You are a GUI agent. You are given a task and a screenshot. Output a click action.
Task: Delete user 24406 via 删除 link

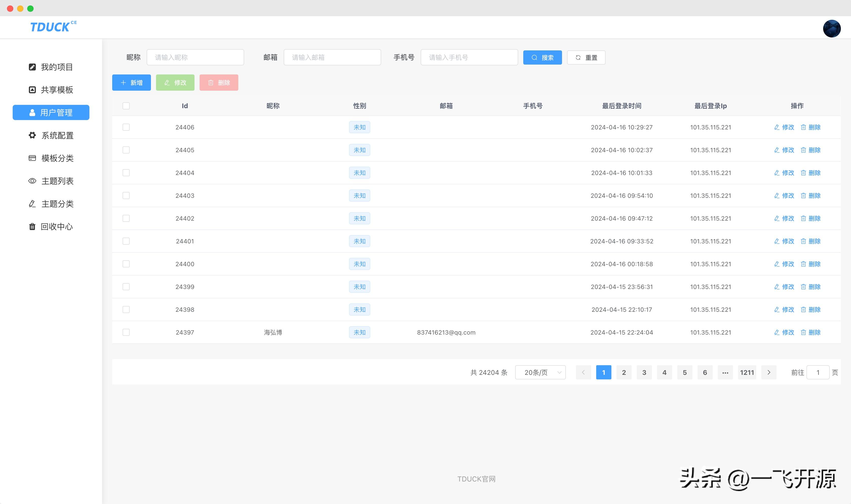tap(810, 127)
